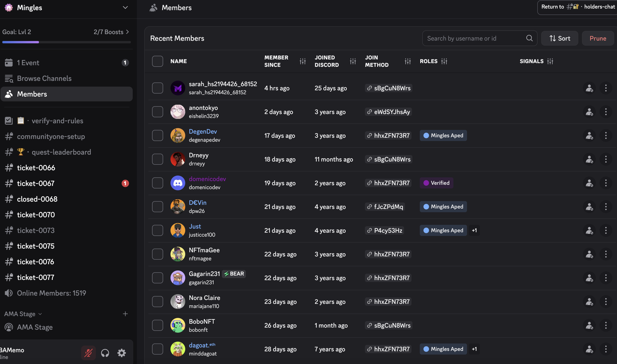Check the box for DegenDev
The width and height of the screenshot is (617, 364).
click(157, 135)
